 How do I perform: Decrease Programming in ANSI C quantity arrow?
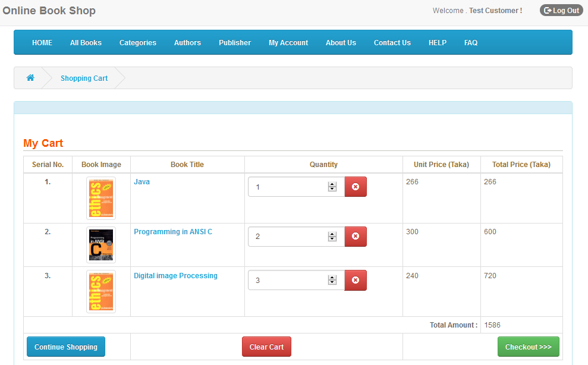pyautogui.click(x=332, y=239)
